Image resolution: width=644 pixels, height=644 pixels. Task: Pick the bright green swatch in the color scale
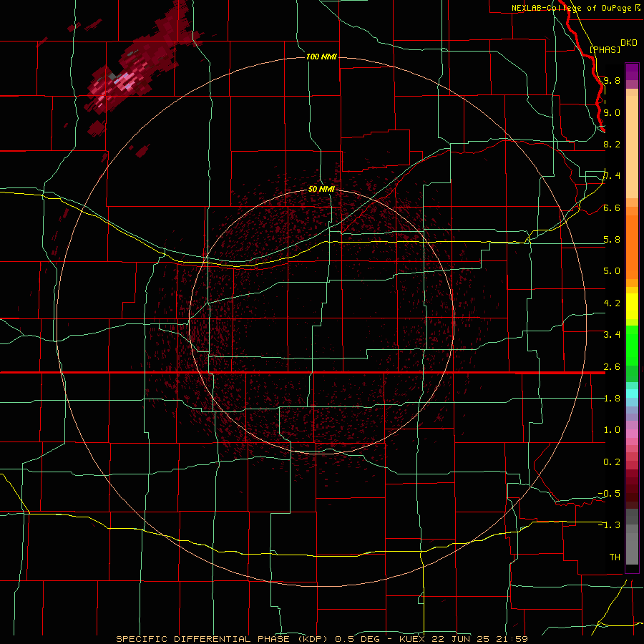[632, 345]
